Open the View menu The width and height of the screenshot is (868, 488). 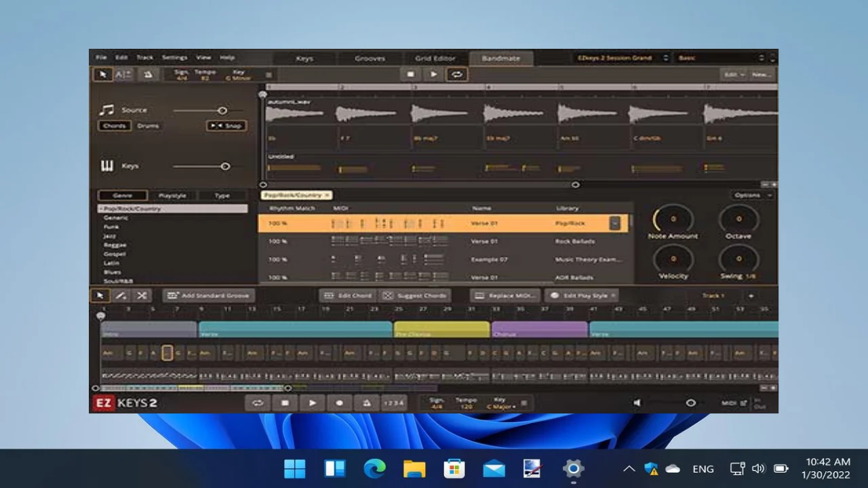[x=203, y=58]
